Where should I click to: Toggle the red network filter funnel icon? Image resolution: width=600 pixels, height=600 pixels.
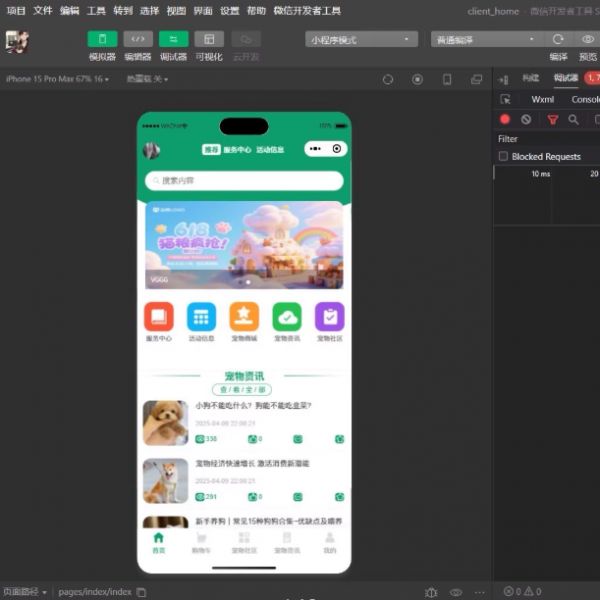click(x=552, y=120)
